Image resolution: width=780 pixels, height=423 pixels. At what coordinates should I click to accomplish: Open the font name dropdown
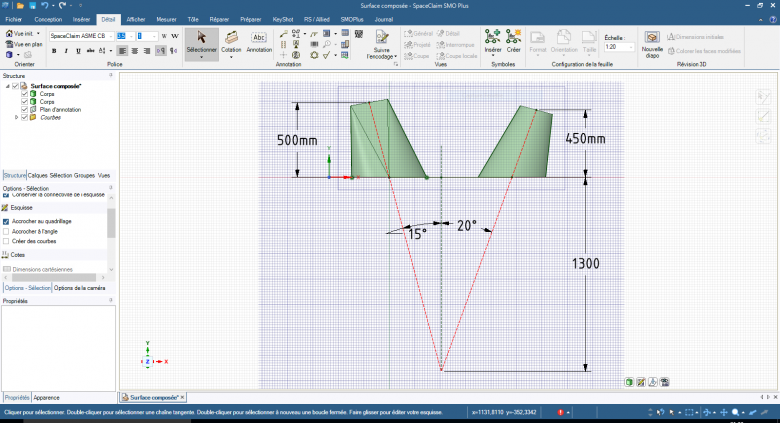point(111,36)
